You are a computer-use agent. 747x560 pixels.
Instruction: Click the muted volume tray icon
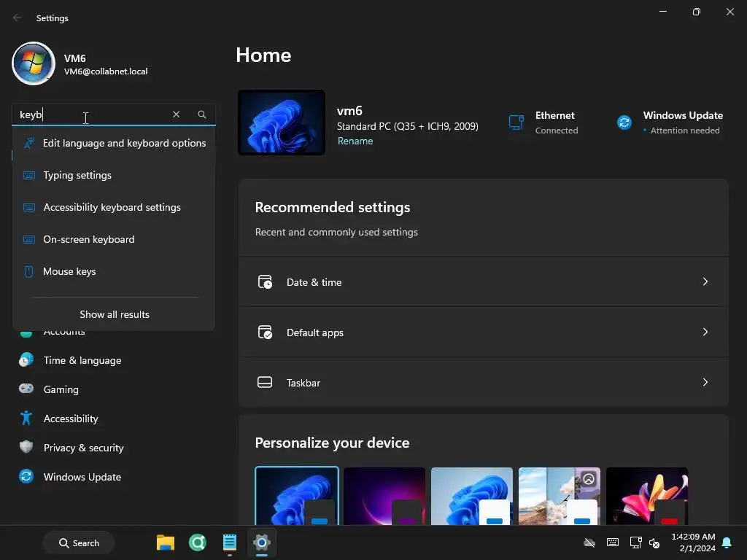pyautogui.click(x=654, y=542)
